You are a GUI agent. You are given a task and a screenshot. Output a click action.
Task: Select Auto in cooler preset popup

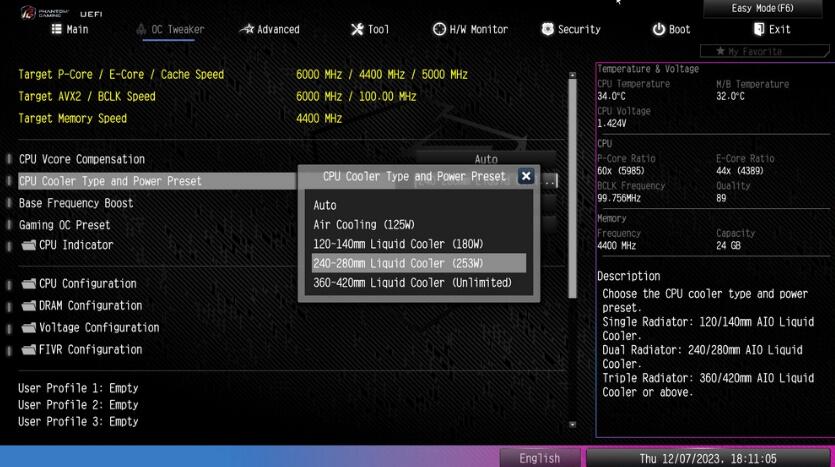pos(419,205)
